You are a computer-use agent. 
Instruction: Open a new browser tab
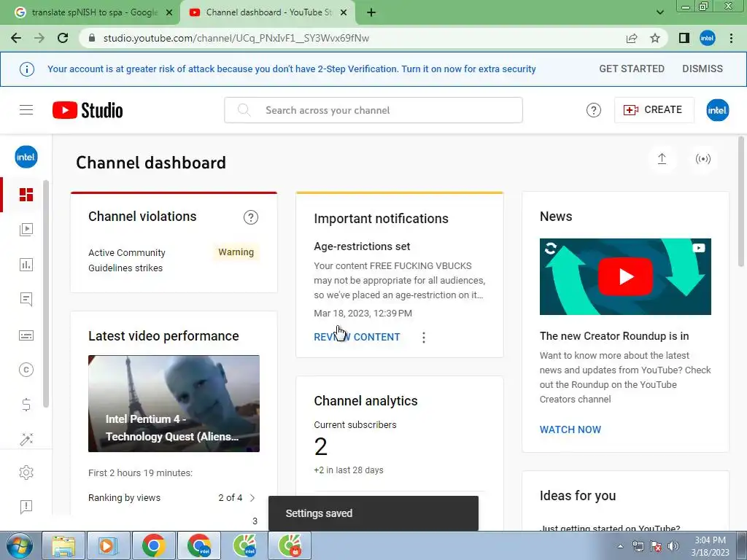(x=371, y=12)
